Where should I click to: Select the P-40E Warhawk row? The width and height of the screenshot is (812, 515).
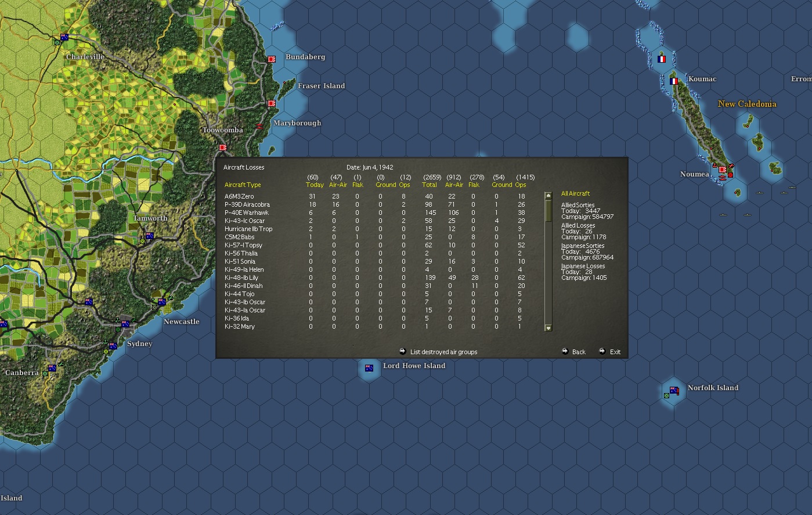(376, 213)
